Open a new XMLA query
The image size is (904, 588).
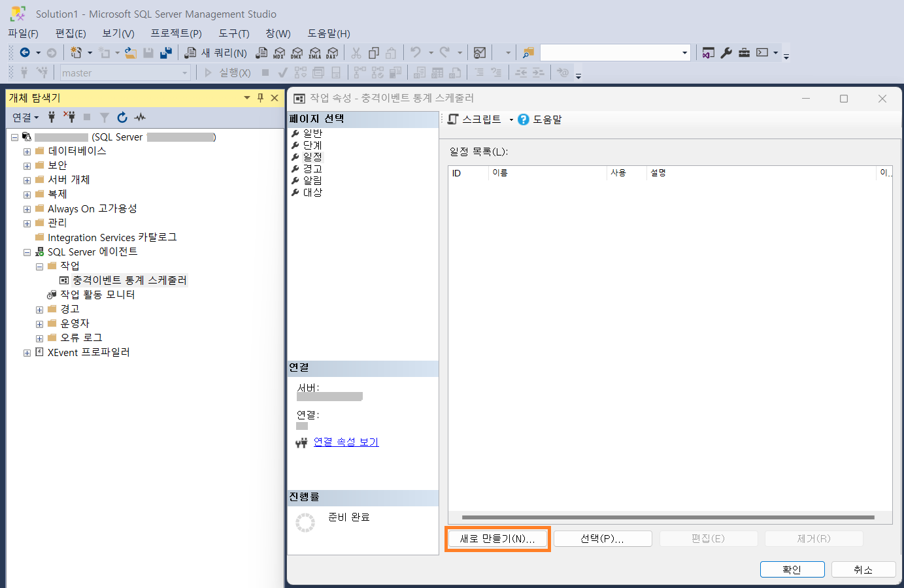click(314, 53)
